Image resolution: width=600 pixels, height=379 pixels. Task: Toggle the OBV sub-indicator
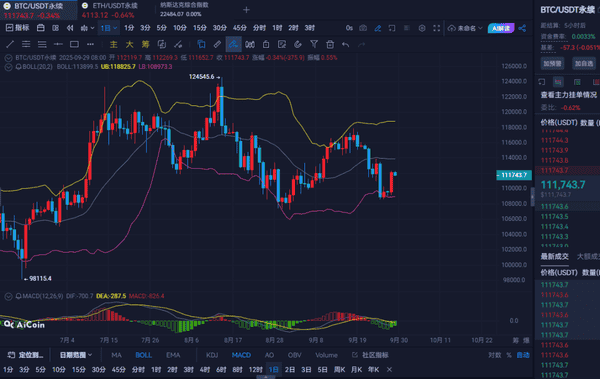pyautogui.click(x=294, y=355)
